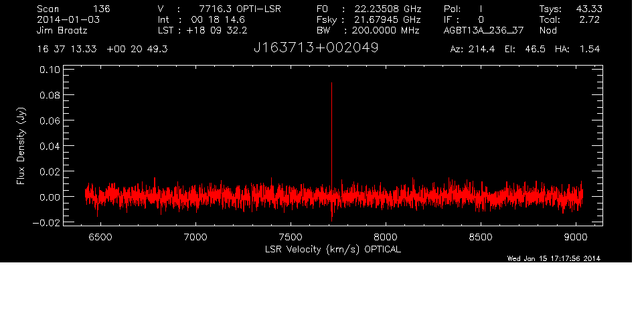
Task: Select y-axis tick label 0.02
Action: (50, 171)
